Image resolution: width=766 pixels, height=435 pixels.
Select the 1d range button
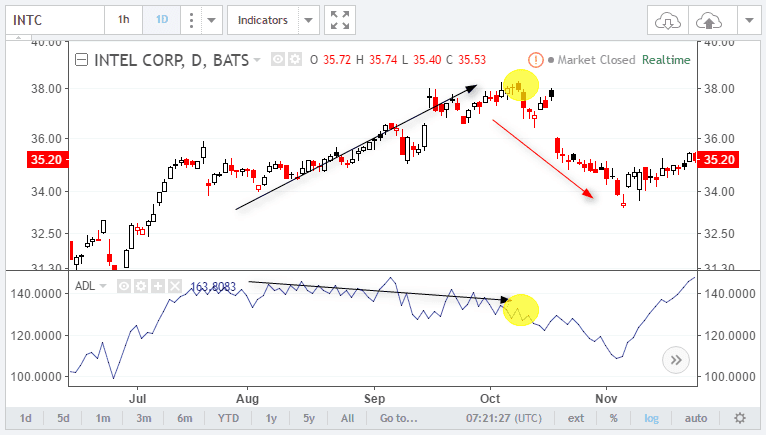click(x=25, y=418)
